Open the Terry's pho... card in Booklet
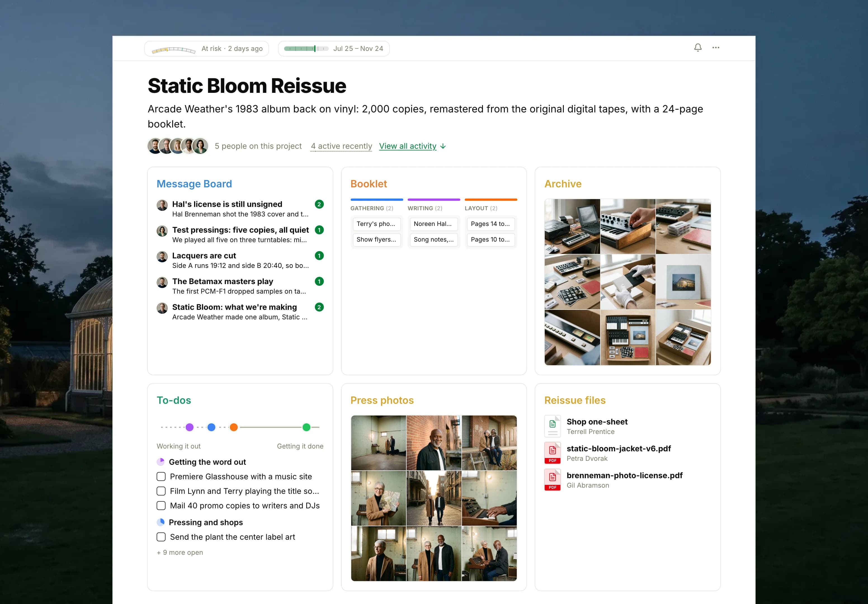Viewport: 868px width, 604px height. coord(377,224)
